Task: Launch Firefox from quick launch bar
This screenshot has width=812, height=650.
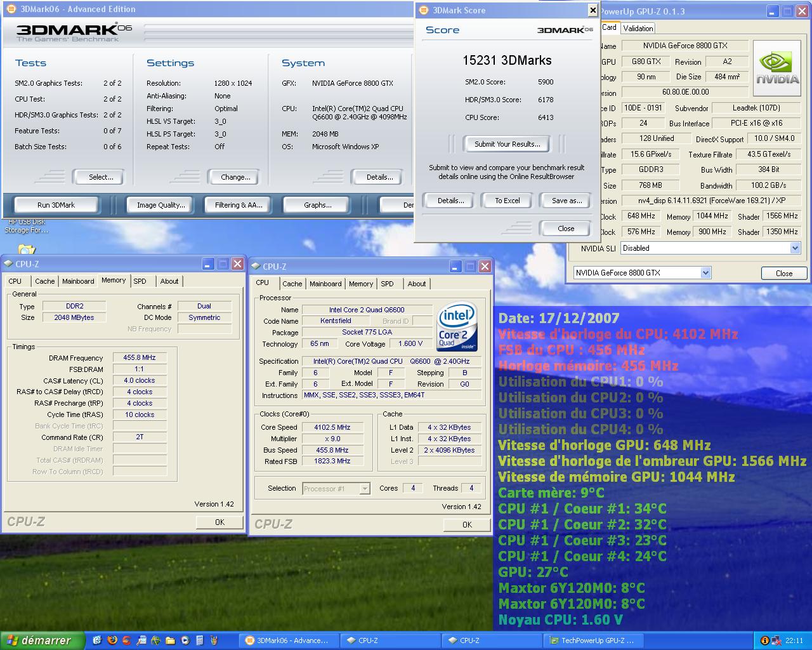Action: [112, 640]
